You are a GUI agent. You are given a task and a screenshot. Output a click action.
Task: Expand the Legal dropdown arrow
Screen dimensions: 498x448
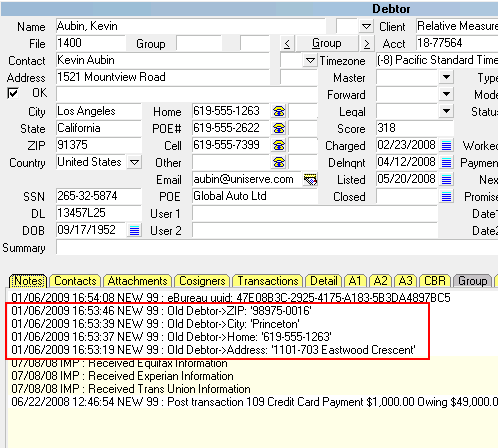(446, 111)
